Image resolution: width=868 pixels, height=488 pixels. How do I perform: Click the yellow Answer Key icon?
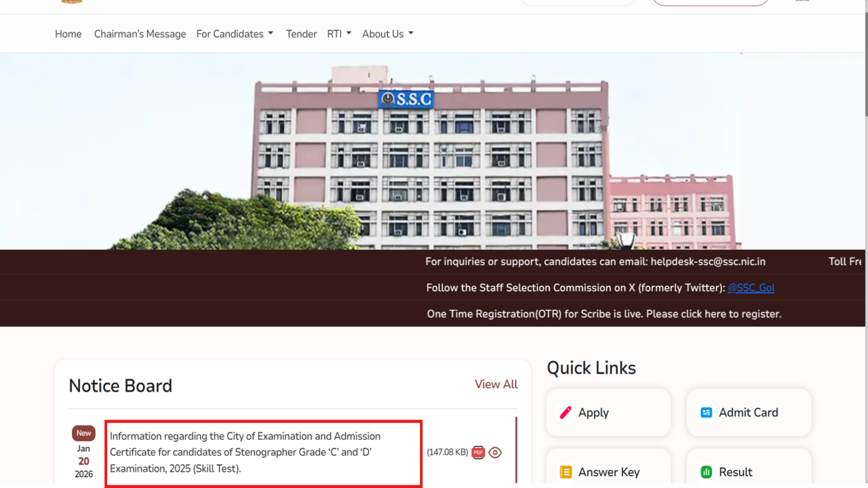(x=566, y=472)
